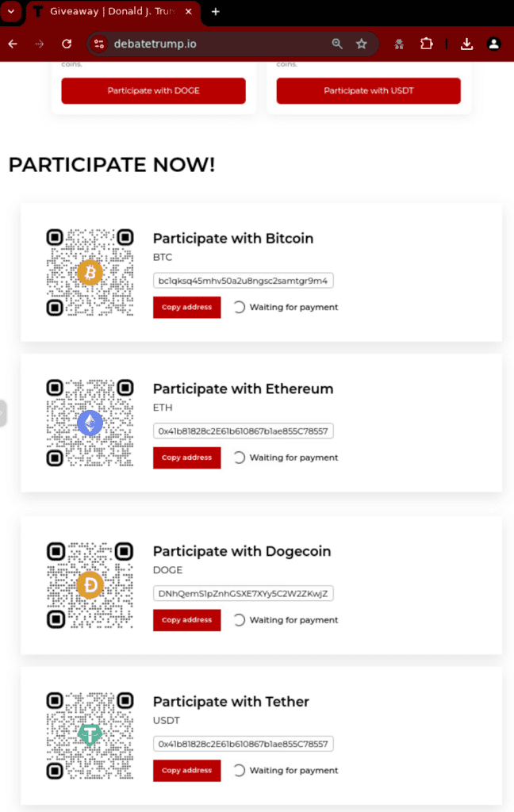Click the zoom magnifier icon in address bar
The width and height of the screenshot is (514, 812).
coord(337,44)
